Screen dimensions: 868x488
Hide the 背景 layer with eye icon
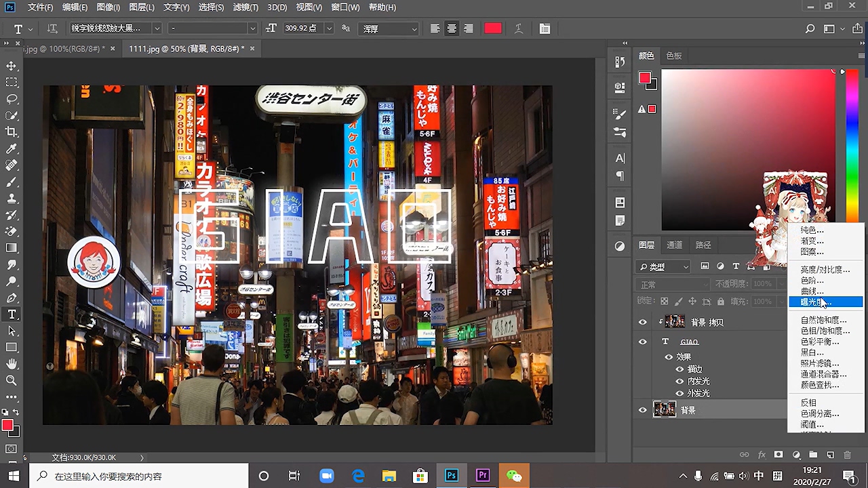pos(642,410)
